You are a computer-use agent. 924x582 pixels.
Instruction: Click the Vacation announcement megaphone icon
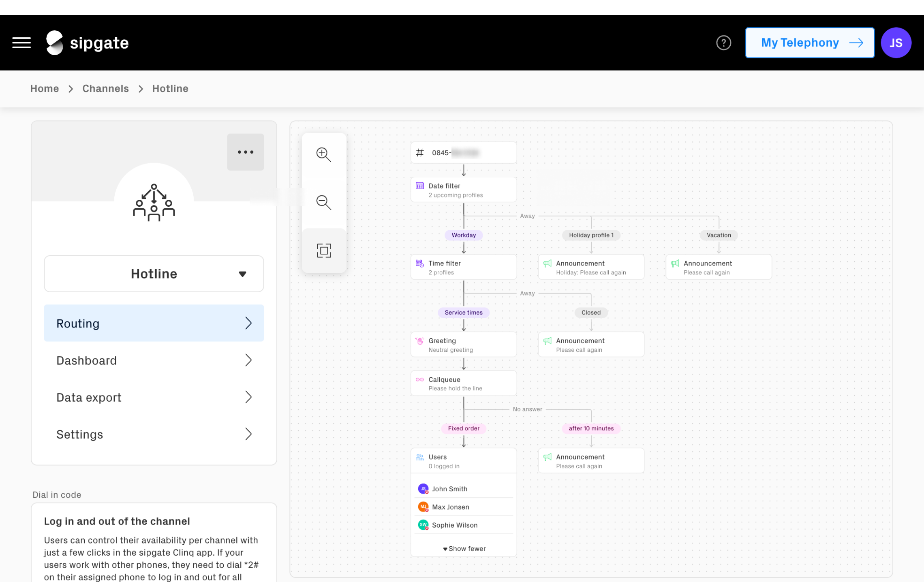(x=675, y=263)
